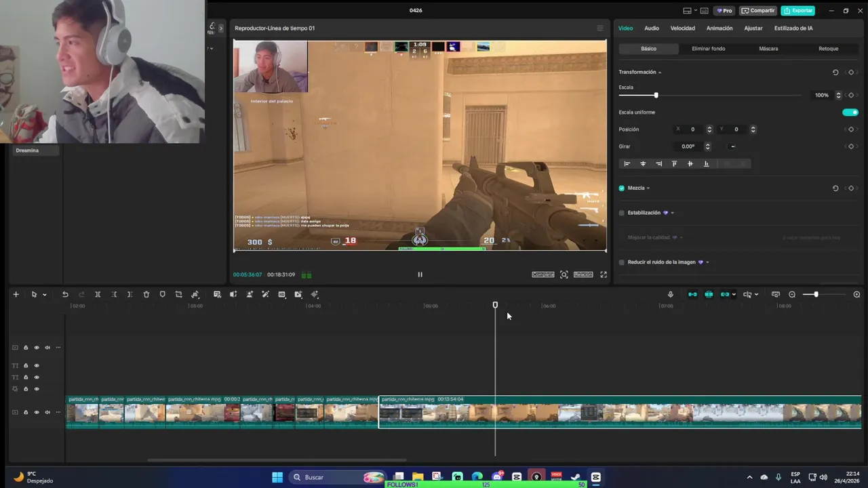Image resolution: width=868 pixels, height=488 pixels.
Task: Toggle auto snapping in the timeline toolbar
Action: 709,294
